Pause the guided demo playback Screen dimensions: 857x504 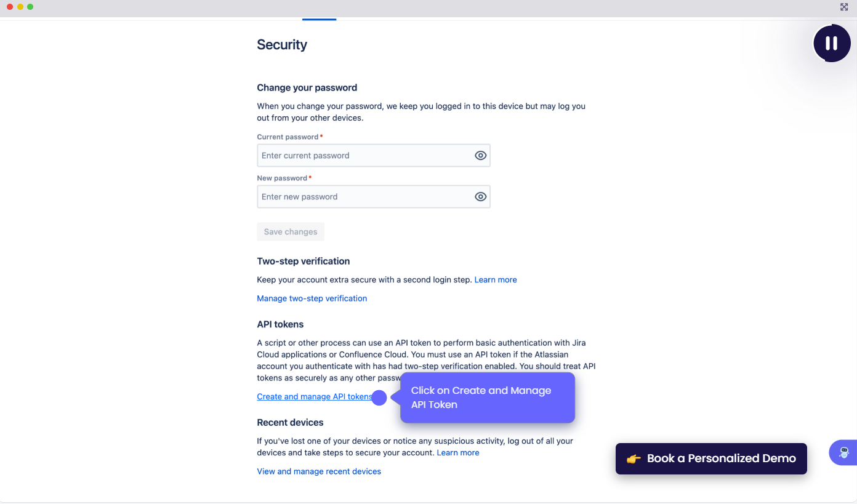[x=831, y=43]
